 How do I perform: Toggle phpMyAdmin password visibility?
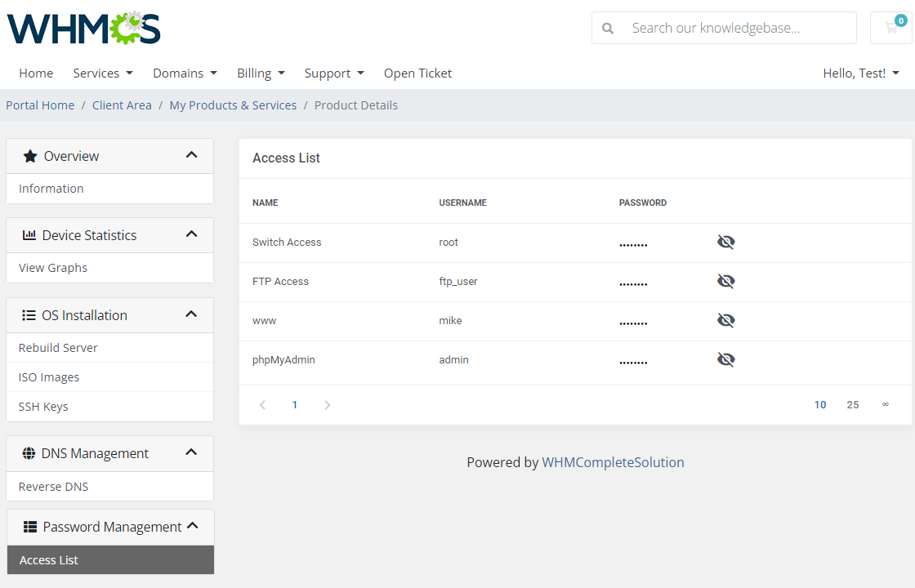(x=725, y=359)
